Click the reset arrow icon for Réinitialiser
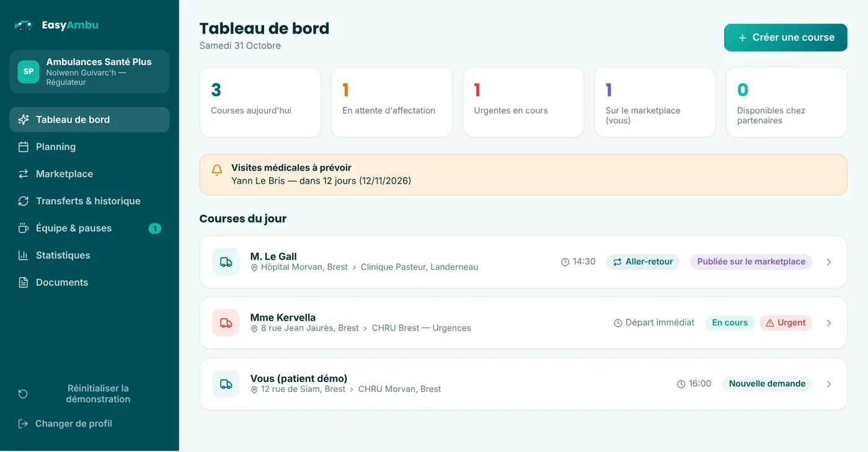This screenshot has width=868, height=452. coord(23,394)
